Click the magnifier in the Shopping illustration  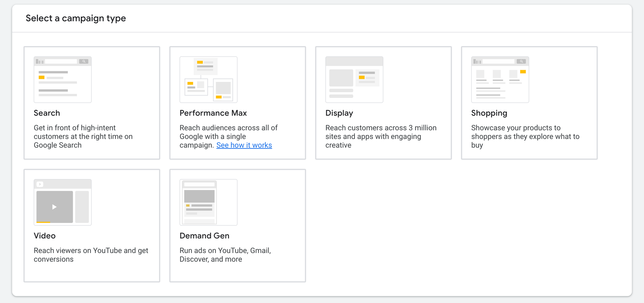(521, 61)
